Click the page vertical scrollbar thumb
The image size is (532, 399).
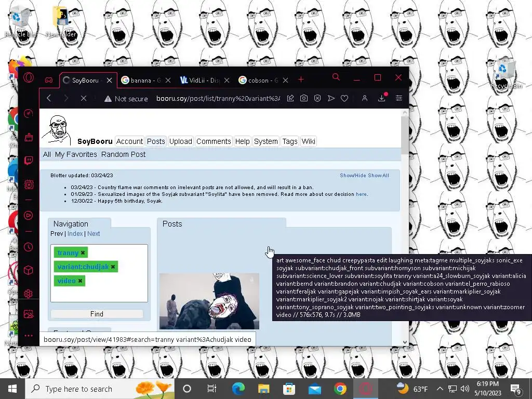click(404, 136)
